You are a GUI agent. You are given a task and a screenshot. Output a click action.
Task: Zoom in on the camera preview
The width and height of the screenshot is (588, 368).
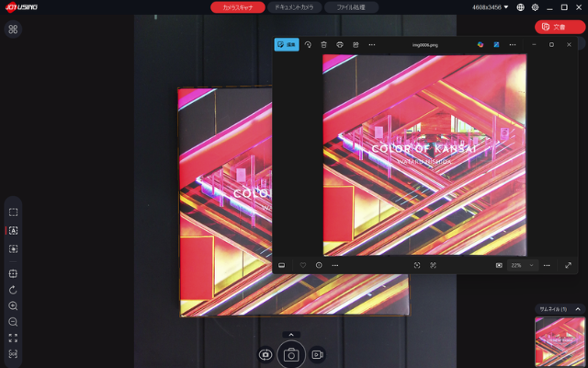[13, 305]
